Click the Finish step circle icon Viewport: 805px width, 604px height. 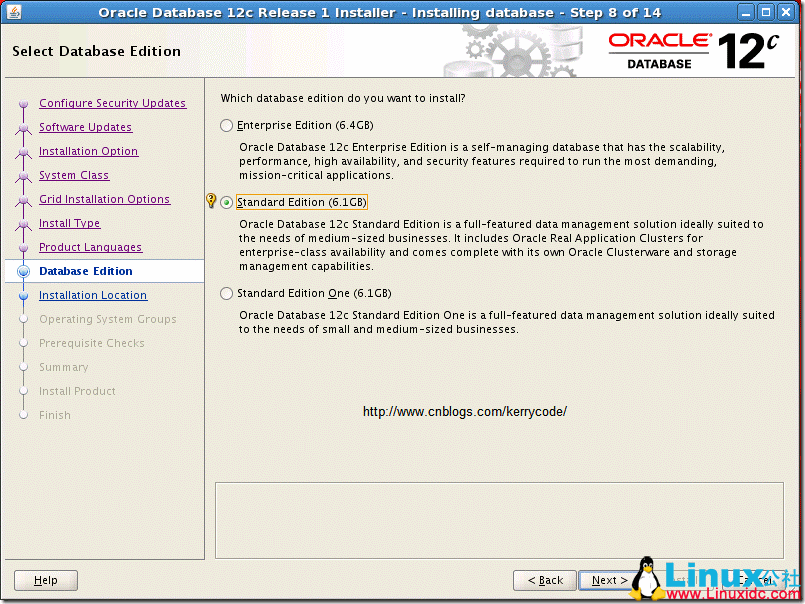coord(21,415)
